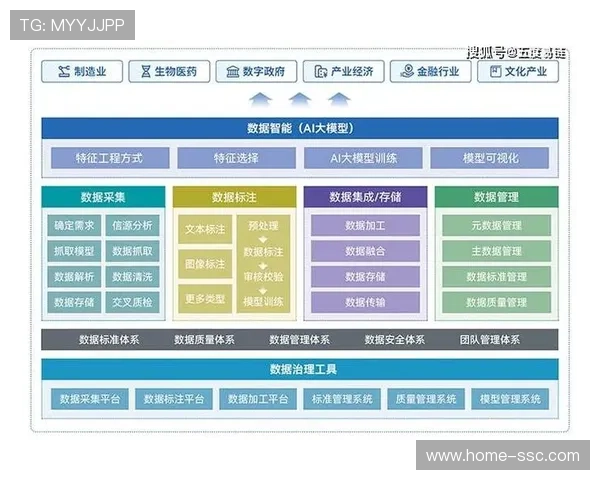This screenshot has width=600, height=480.
Task: Click 团队管理体系 in the gray bar
Action: point(490,340)
